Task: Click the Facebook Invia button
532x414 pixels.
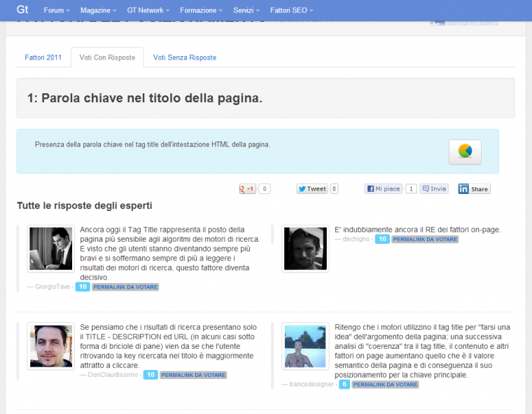Action: pos(434,189)
